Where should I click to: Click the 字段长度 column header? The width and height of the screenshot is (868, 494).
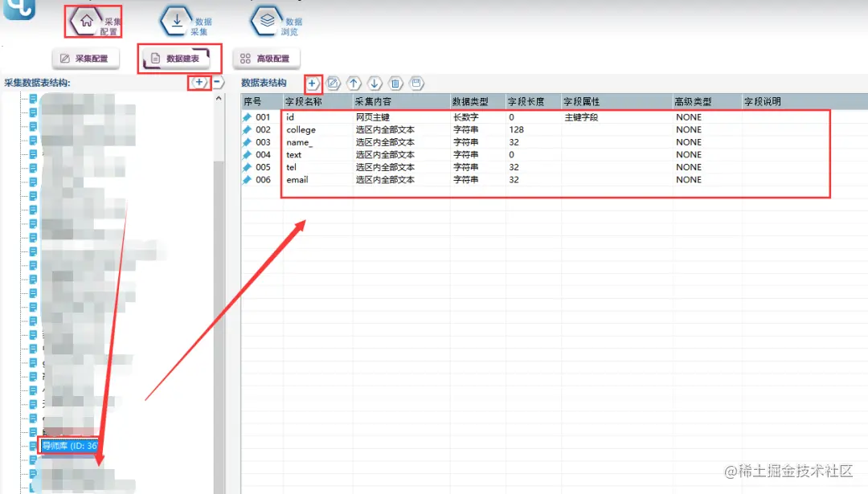coord(533,102)
